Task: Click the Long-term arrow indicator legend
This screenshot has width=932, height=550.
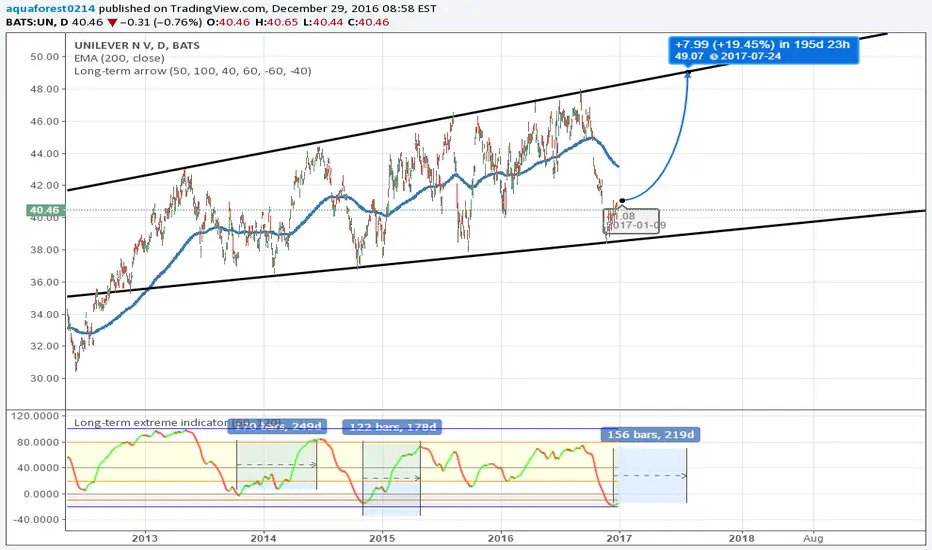Action: pyautogui.click(x=193, y=71)
